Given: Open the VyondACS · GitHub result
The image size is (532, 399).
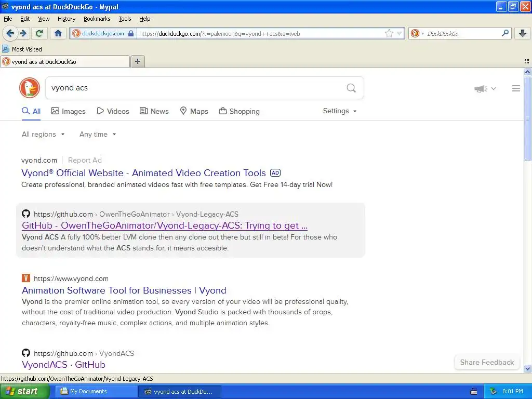Looking at the screenshot, I should [63, 365].
